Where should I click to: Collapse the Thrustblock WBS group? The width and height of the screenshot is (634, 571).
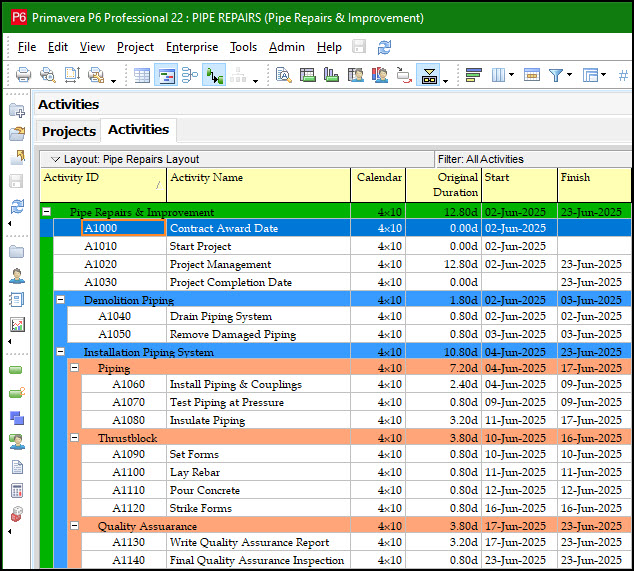pos(74,438)
